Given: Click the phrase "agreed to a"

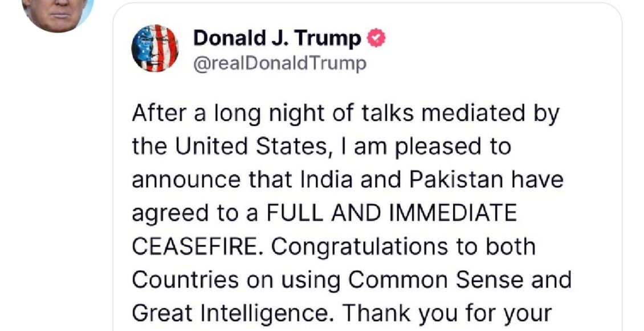Looking at the screenshot, I should click(x=190, y=213).
